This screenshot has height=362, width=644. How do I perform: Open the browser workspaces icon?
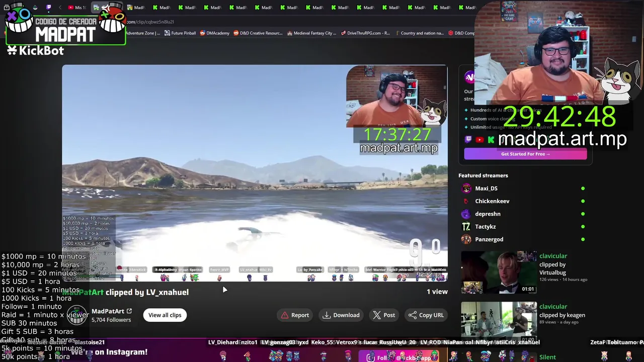coord(7,8)
